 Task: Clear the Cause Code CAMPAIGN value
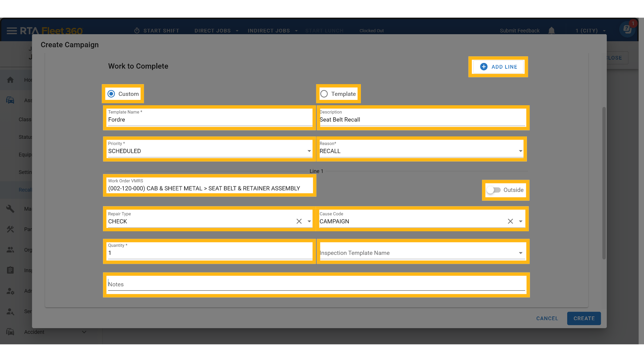tap(510, 221)
